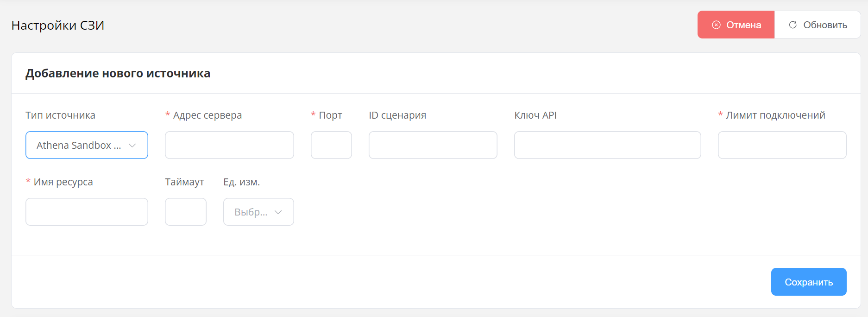868x317 pixels.
Task: Click into the Порт input box
Action: [331, 146]
